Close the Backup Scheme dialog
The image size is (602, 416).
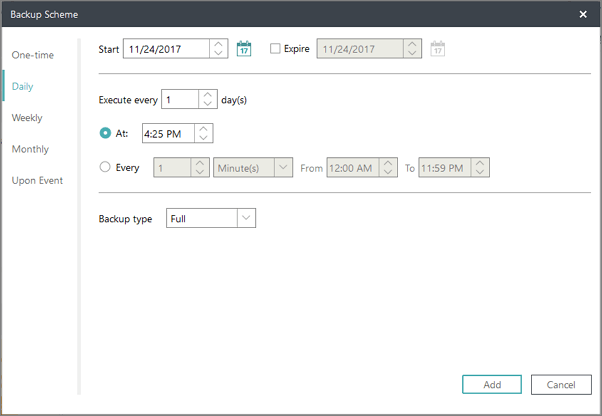pyautogui.click(x=583, y=14)
